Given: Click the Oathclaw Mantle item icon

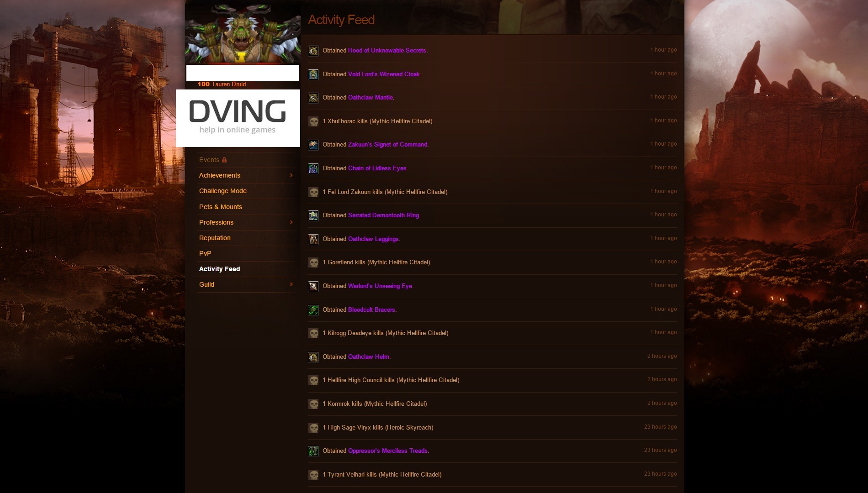Looking at the screenshot, I should (313, 98).
